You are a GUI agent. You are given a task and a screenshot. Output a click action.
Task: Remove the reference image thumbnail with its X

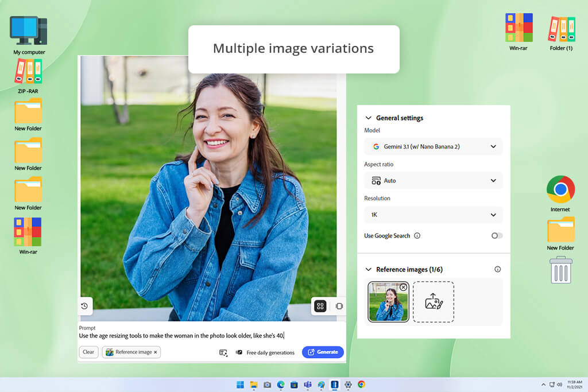pos(403,287)
